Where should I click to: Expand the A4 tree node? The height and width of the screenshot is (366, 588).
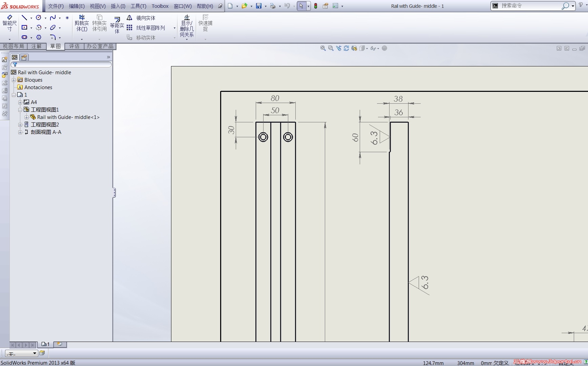[20, 102]
